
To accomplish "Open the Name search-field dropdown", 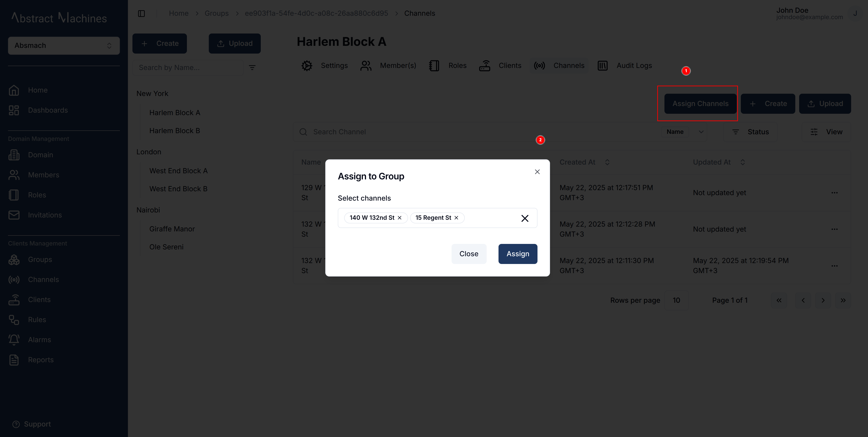I will 684,132.
